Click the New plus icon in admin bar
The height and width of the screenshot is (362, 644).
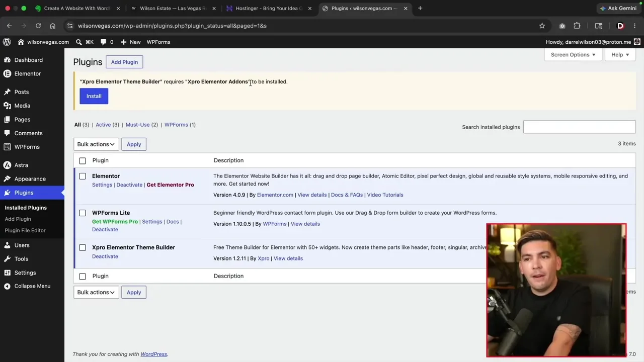[123, 42]
